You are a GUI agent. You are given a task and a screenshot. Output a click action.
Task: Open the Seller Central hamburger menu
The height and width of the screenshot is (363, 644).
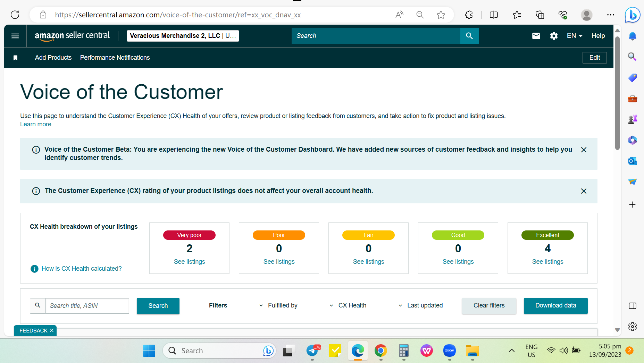[x=15, y=36]
